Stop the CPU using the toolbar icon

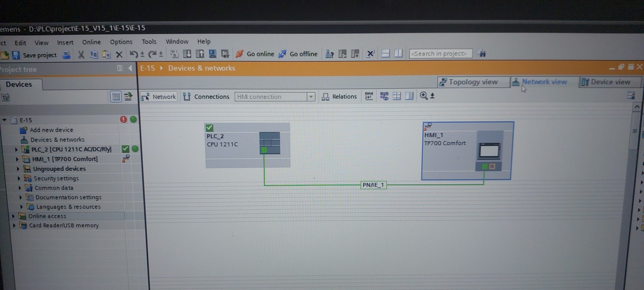tap(355, 54)
